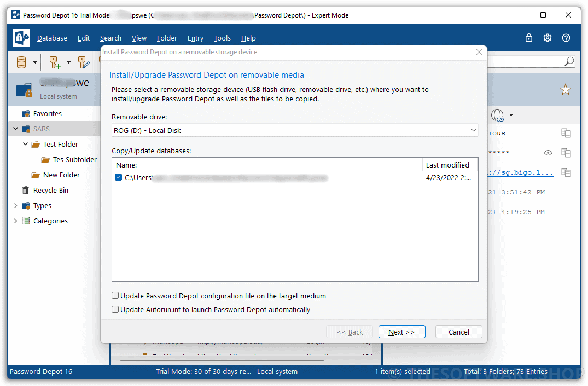The image size is (588, 386).
Task: Click the Categories list icon
Action: [26, 221]
